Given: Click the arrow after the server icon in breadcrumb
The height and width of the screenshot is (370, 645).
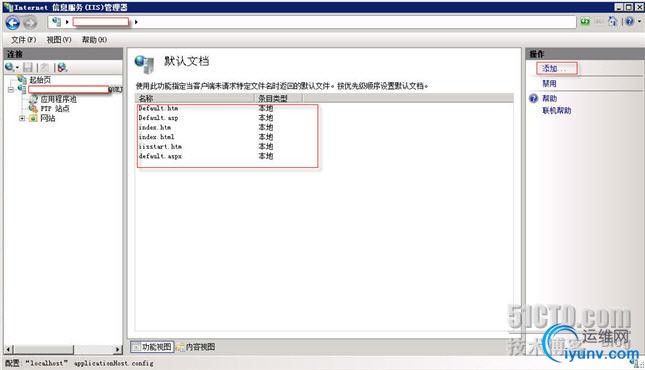Looking at the screenshot, I should (x=67, y=22).
